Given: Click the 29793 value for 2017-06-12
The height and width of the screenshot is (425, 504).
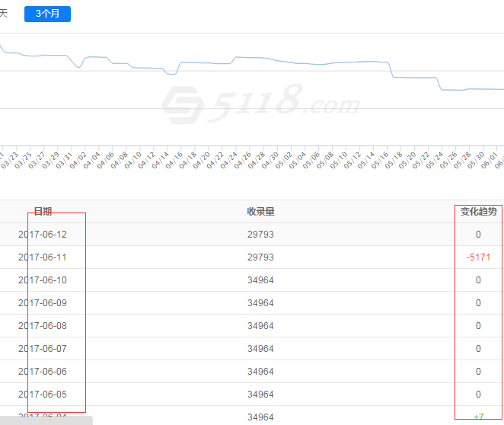Looking at the screenshot, I should point(260,235).
